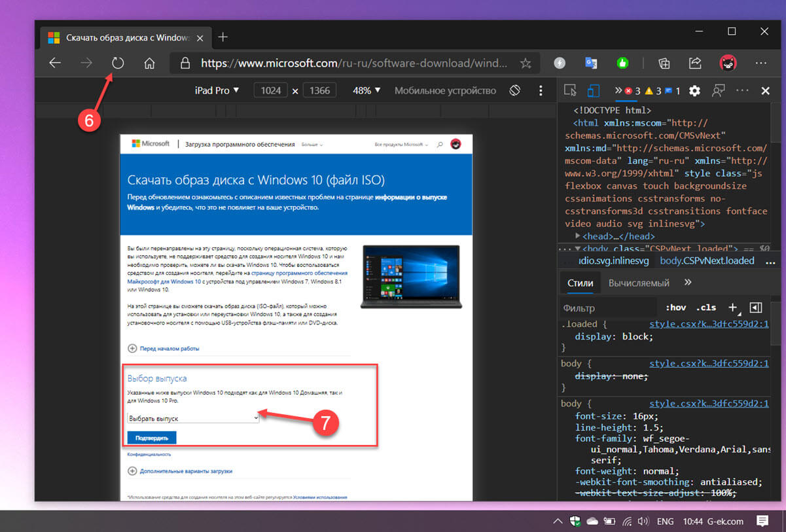The height and width of the screenshot is (532, 786).
Task: Open the iPad Pro device dropdown
Action: point(217,90)
